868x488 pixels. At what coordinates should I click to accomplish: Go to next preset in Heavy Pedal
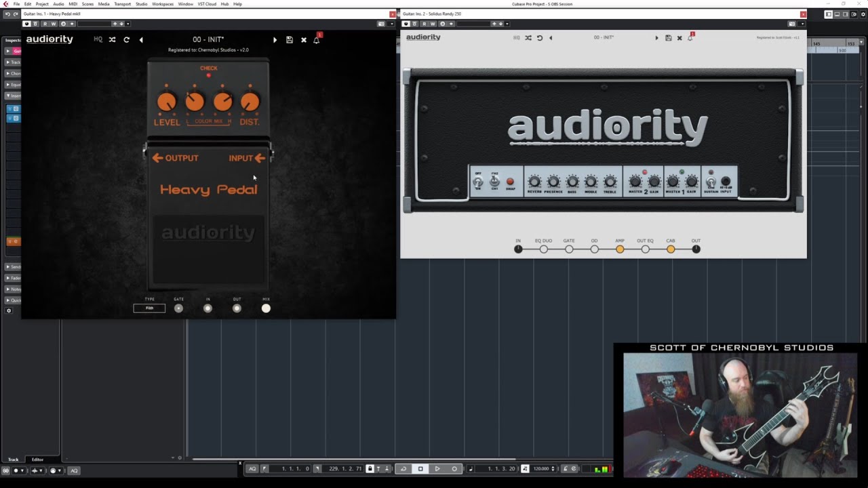click(x=275, y=40)
